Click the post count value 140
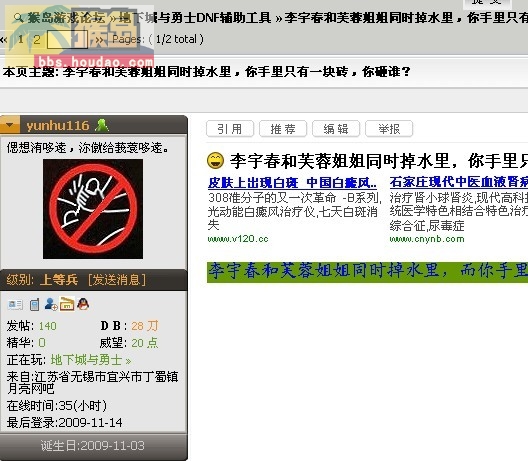 47,326
